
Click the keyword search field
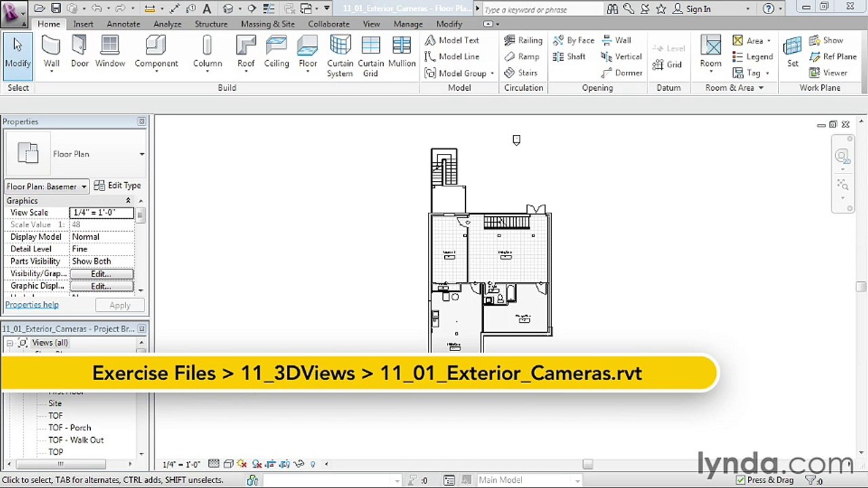coord(542,9)
